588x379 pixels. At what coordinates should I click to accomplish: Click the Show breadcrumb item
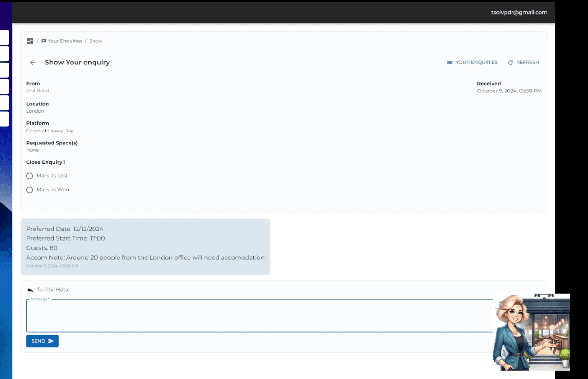pyautogui.click(x=96, y=41)
